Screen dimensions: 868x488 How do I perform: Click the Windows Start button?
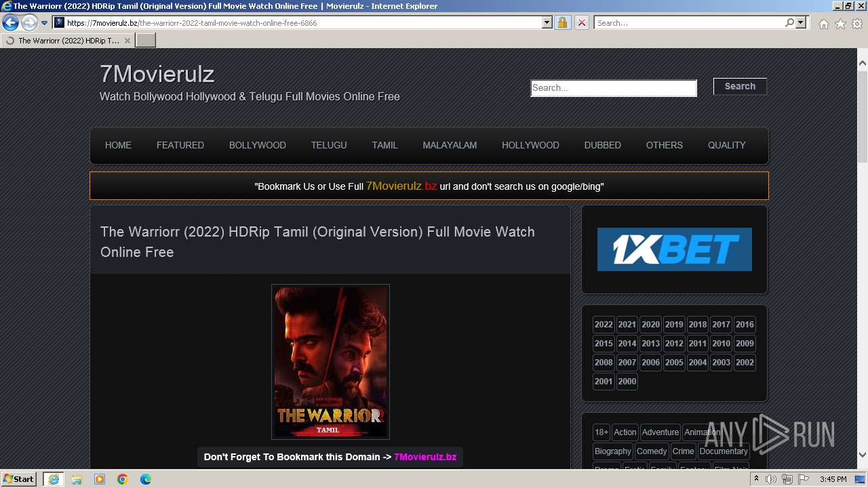pos(18,479)
